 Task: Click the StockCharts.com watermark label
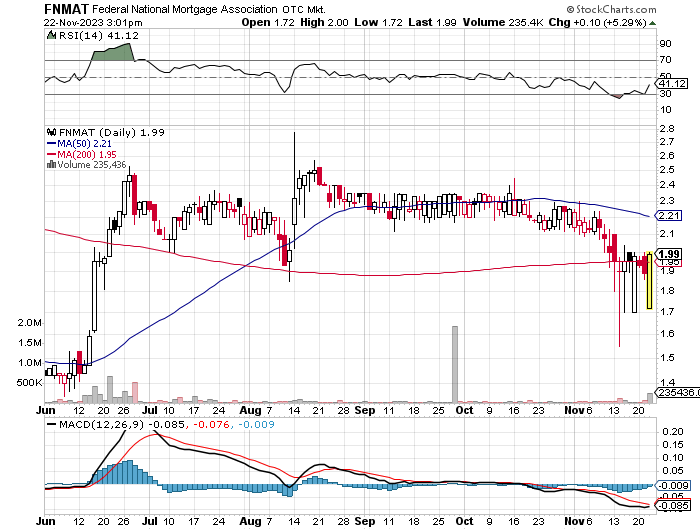[611, 9]
